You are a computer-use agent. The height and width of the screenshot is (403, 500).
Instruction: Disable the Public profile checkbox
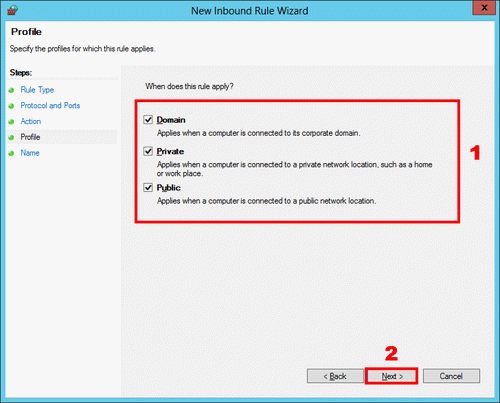[x=148, y=188]
